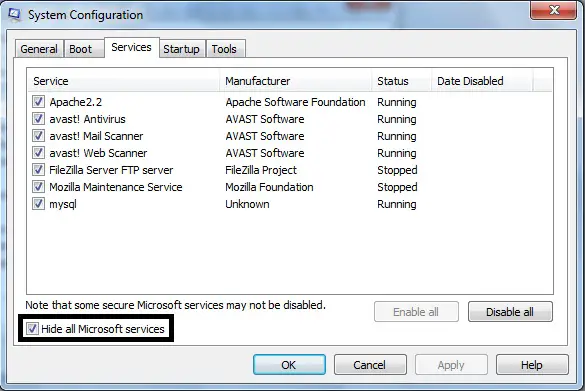Viewport: 585px width, 391px height.
Task: Select the FileZilla Server FTP server name
Action: click(x=111, y=170)
